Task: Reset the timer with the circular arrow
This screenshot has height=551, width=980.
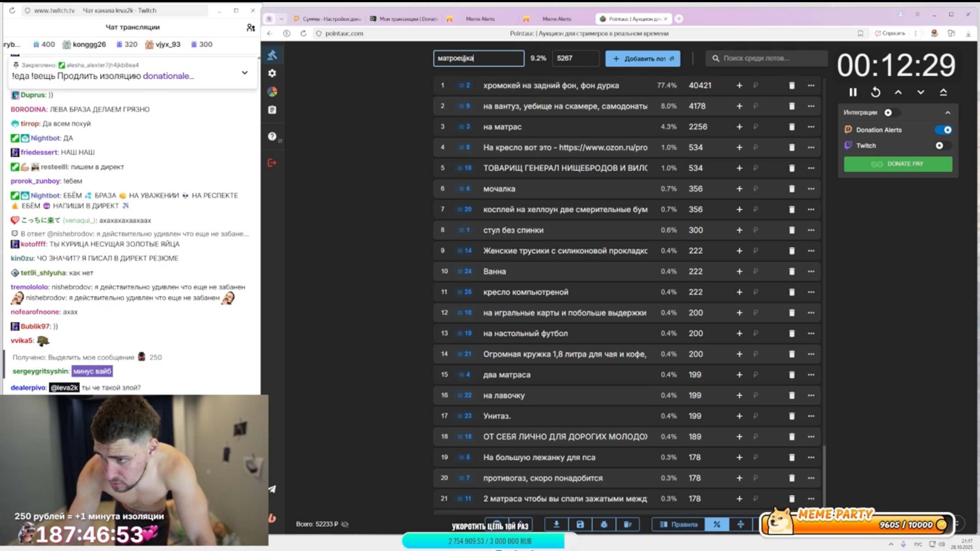Action: [x=876, y=92]
